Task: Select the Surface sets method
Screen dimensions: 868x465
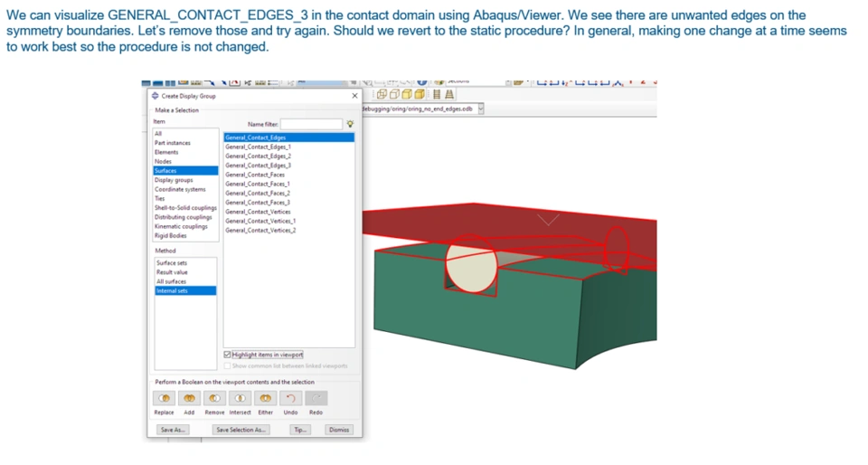Action: 185,263
